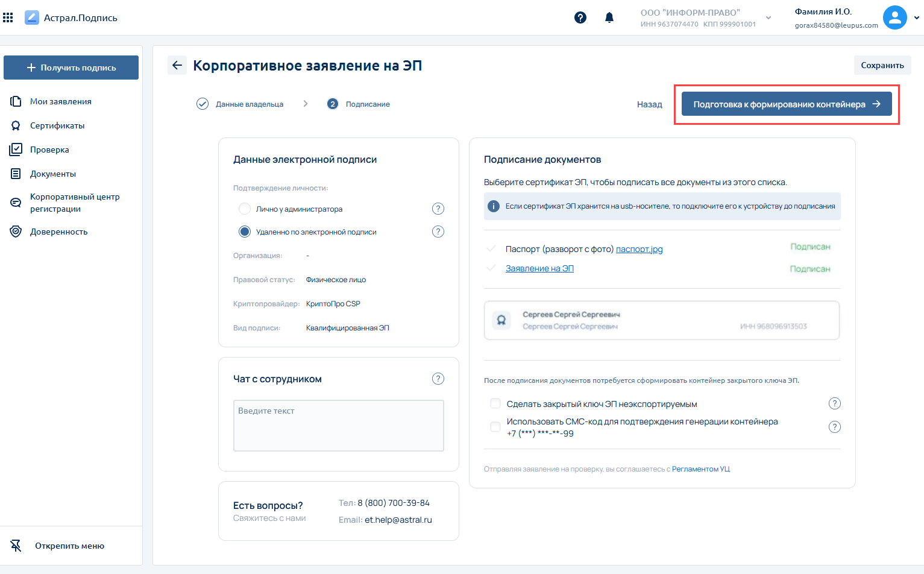Viewport: 924px width, 574px height.
Task: Click gorax84580@leupus.com email in header
Action: [836, 25]
